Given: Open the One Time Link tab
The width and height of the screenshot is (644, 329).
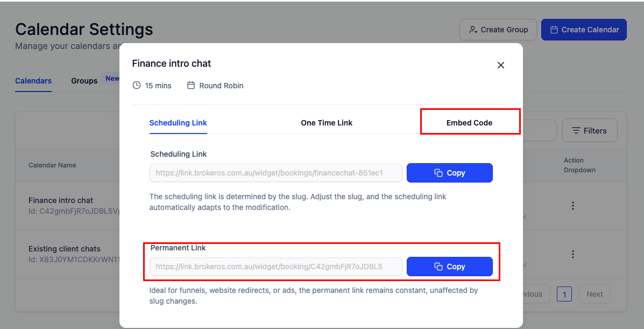Looking at the screenshot, I should coord(327,123).
